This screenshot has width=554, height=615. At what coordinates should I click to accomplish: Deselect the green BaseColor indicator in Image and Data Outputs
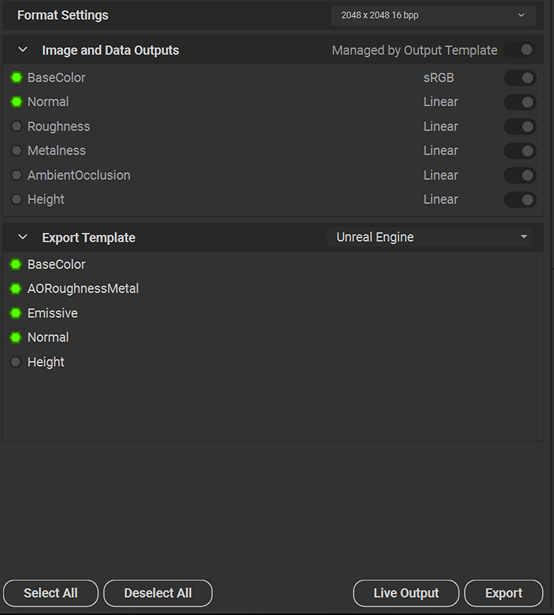(x=16, y=78)
